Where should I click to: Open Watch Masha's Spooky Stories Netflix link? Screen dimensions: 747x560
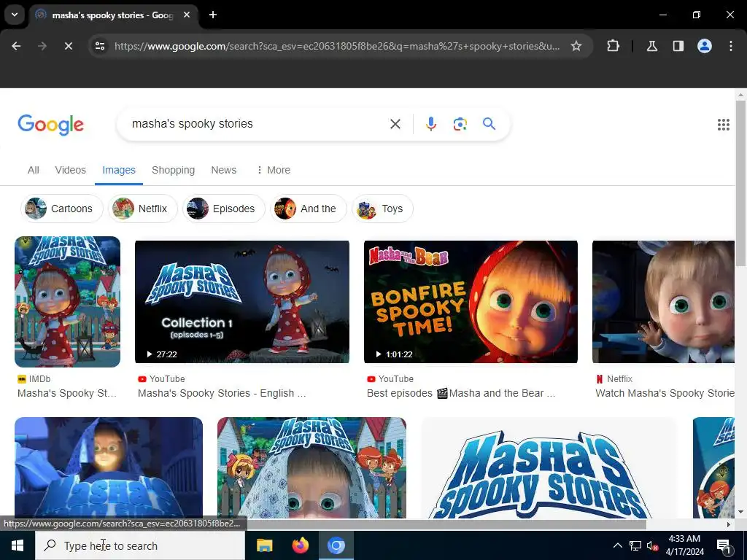click(665, 393)
